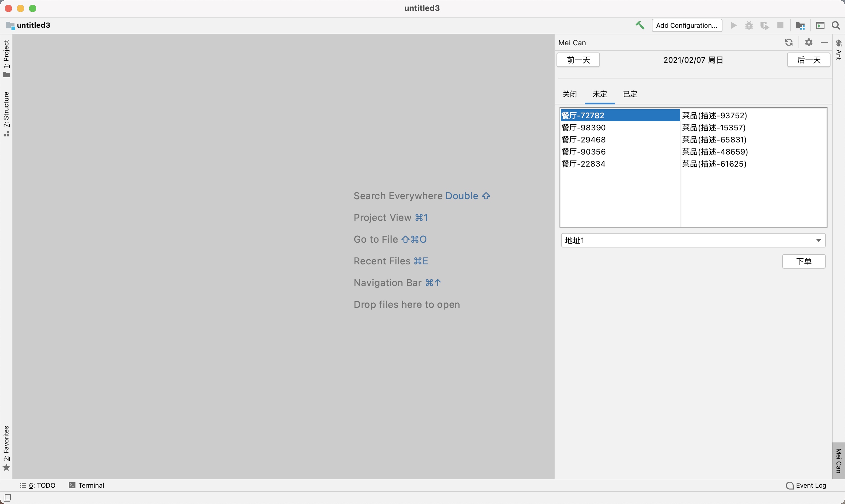Open Add Configuration selector

click(686, 25)
